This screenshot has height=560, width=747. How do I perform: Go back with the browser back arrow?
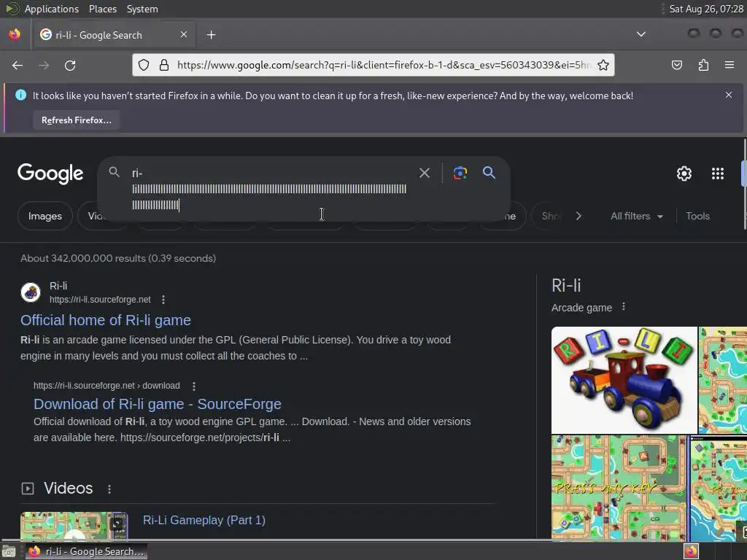[18, 65]
